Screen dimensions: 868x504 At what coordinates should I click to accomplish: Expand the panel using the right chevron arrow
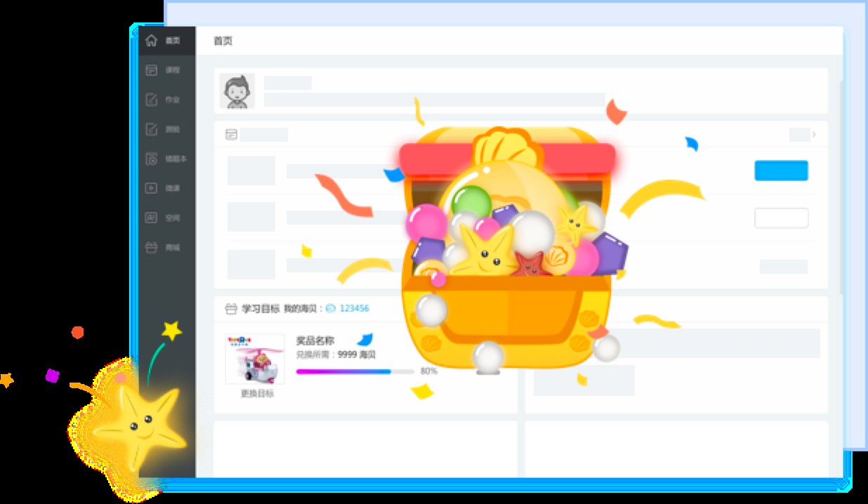point(815,134)
